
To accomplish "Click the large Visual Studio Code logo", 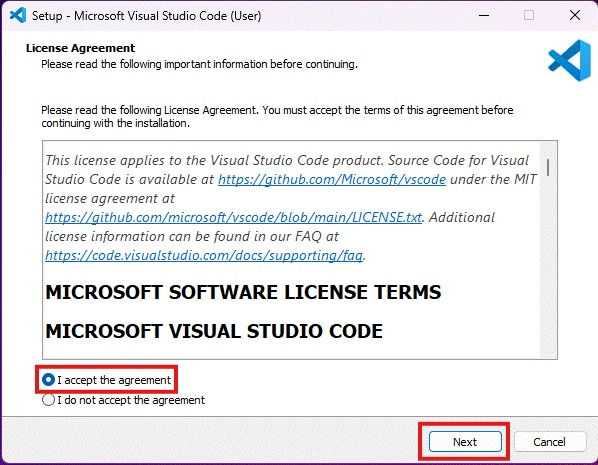I will pos(570,60).
